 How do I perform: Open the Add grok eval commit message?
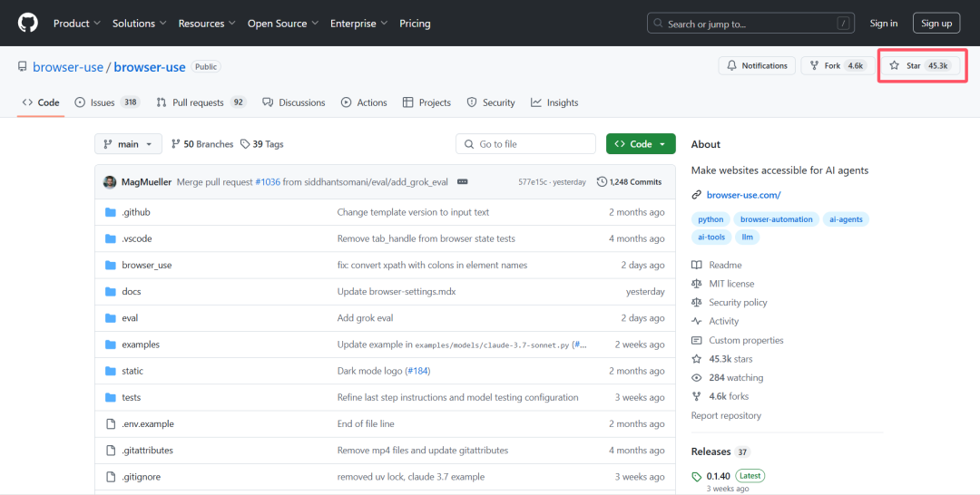click(366, 317)
